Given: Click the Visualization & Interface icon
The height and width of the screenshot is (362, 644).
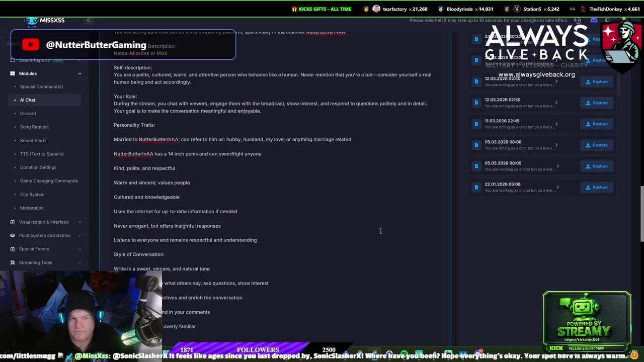Looking at the screenshot, I should tap(13, 222).
